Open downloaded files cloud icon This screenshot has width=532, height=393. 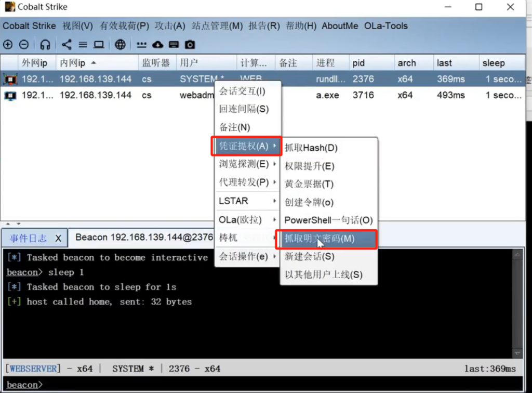(157, 45)
